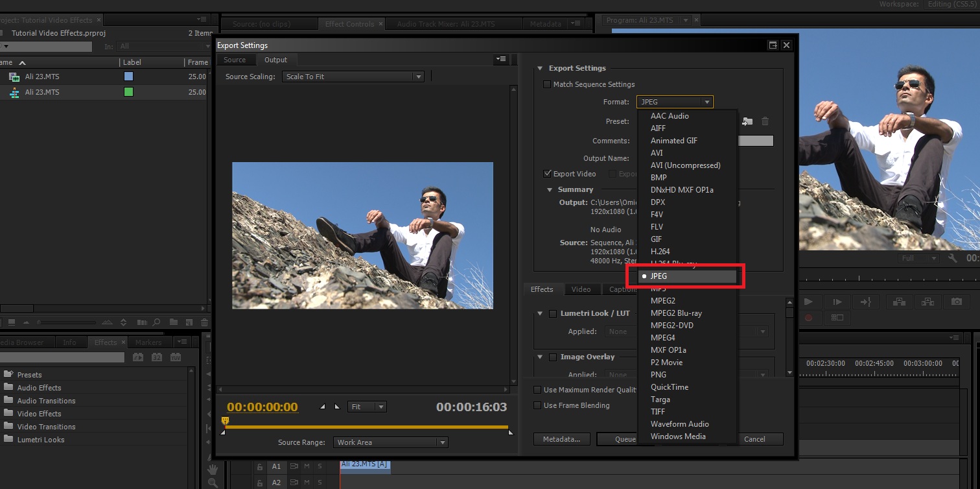Click the New Item icon in Project panel
980x489 pixels.
click(x=189, y=322)
